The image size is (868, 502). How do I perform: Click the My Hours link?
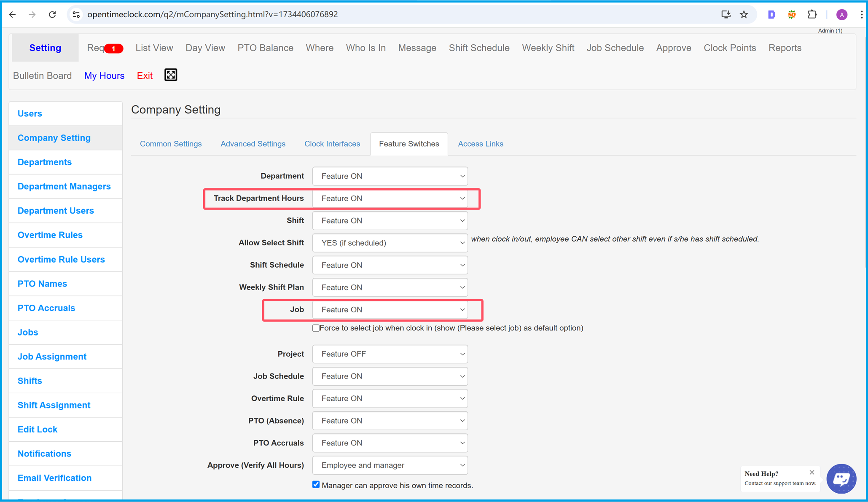(x=105, y=75)
